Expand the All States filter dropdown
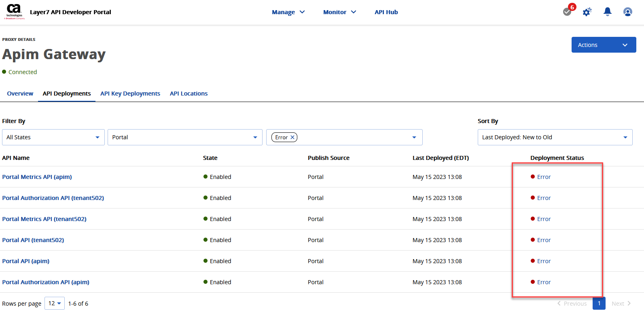Screen dimensions: 644x317 point(53,137)
